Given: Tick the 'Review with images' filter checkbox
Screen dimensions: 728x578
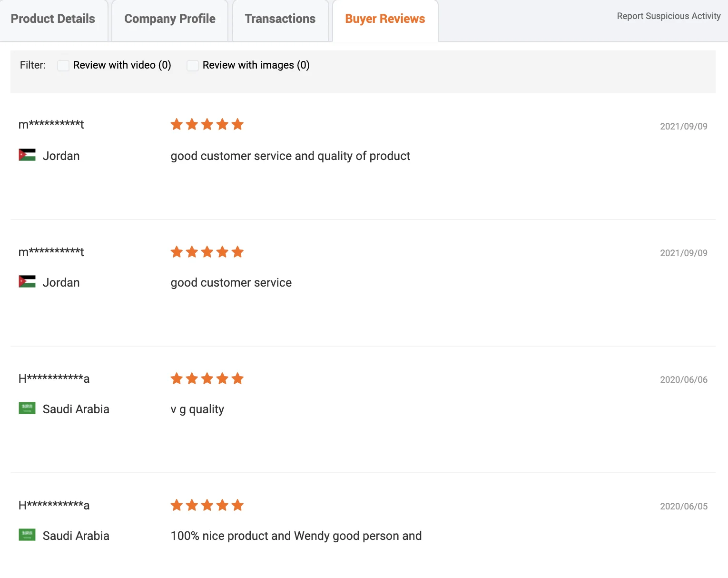Looking at the screenshot, I should click(x=193, y=65).
